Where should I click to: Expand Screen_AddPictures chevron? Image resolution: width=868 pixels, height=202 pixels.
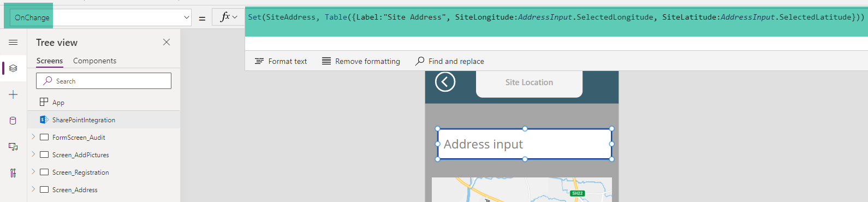coord(33,154)
